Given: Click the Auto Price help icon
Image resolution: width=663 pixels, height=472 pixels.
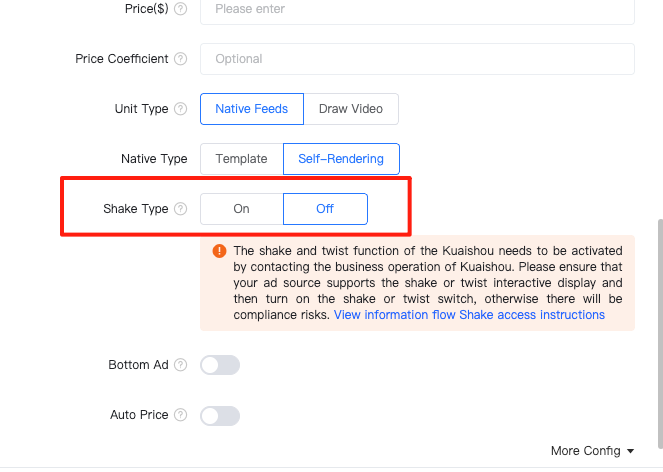Looking at the screenshot, I should click(x=181, y=415).
